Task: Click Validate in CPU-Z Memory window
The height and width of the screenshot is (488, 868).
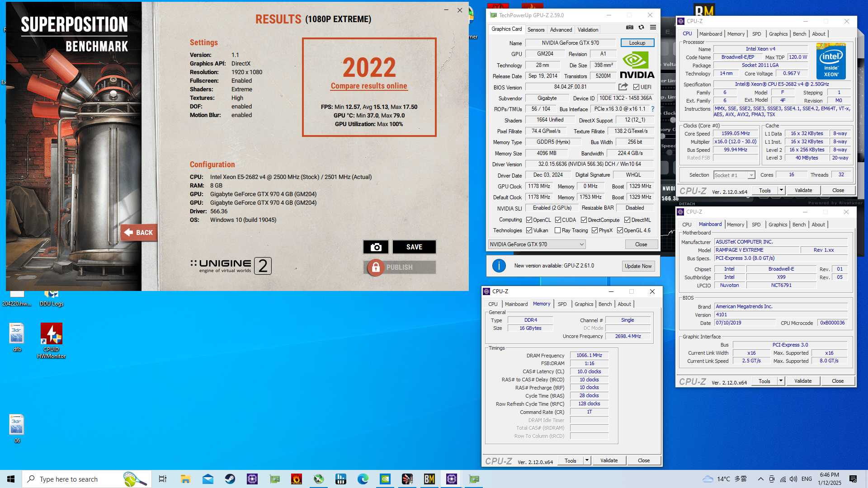Action: (x=609, y=460)
